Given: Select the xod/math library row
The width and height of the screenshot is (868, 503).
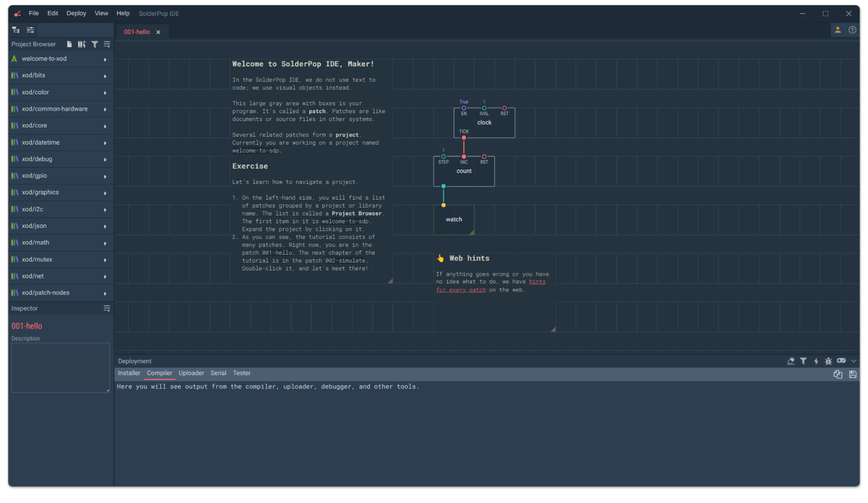Looking at the screenshot, I should pos(61,243).
